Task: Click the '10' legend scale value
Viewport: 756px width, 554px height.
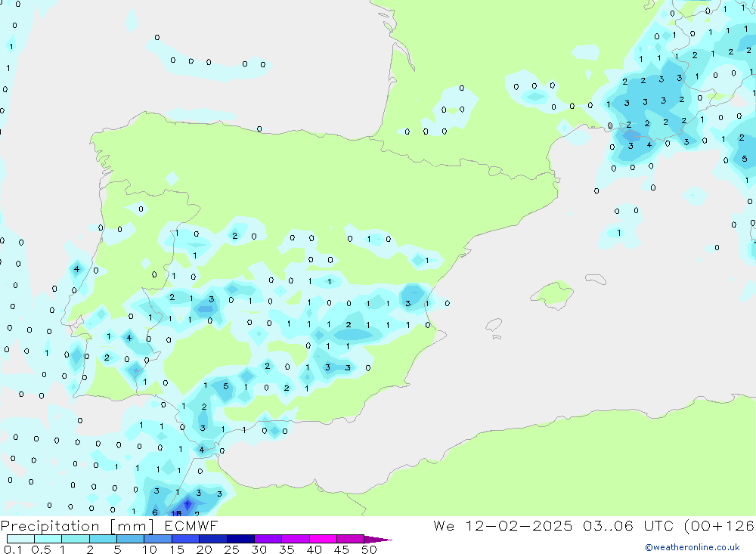Action: click(150, 549)
